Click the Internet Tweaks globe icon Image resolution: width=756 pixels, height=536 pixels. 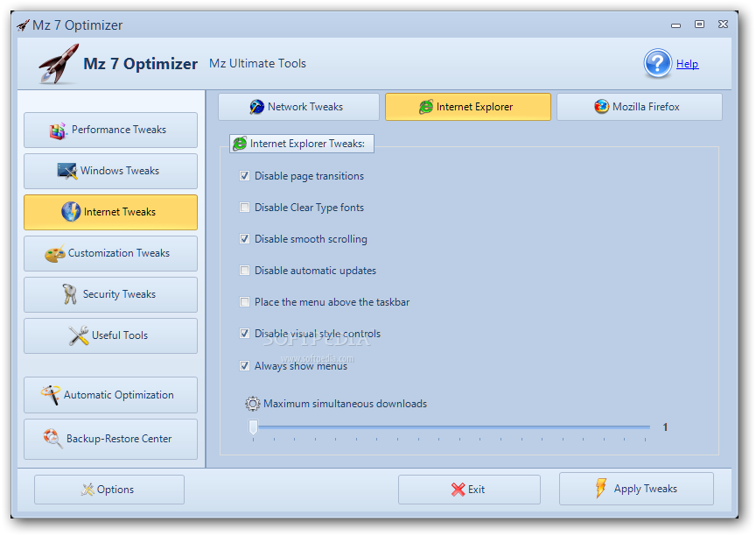[71, 212]
